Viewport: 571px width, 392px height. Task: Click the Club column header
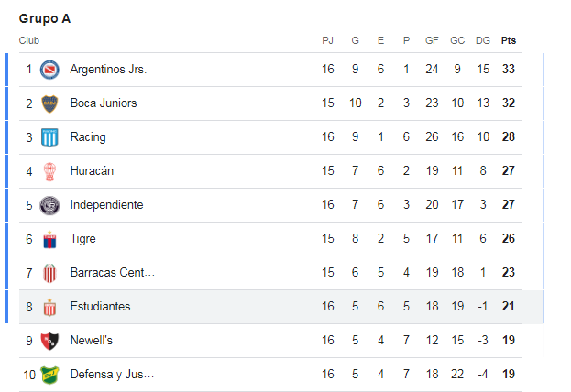(29, 40)
